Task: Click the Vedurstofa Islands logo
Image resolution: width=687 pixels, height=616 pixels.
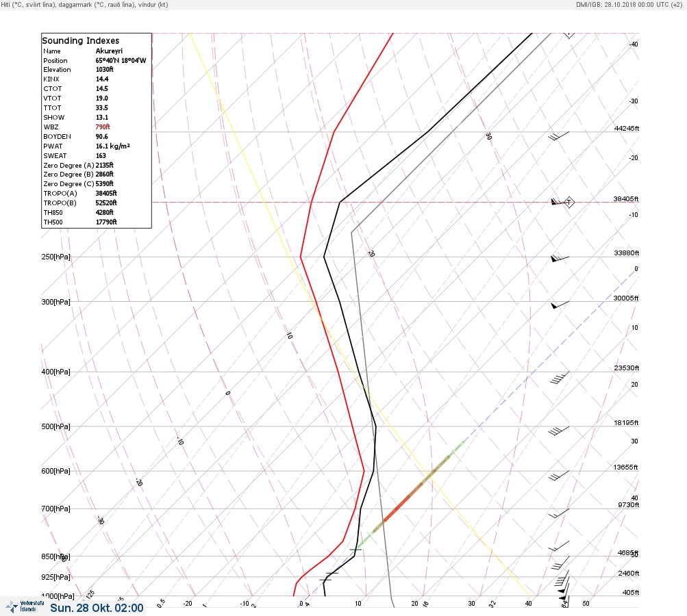Action: [25, 606]
